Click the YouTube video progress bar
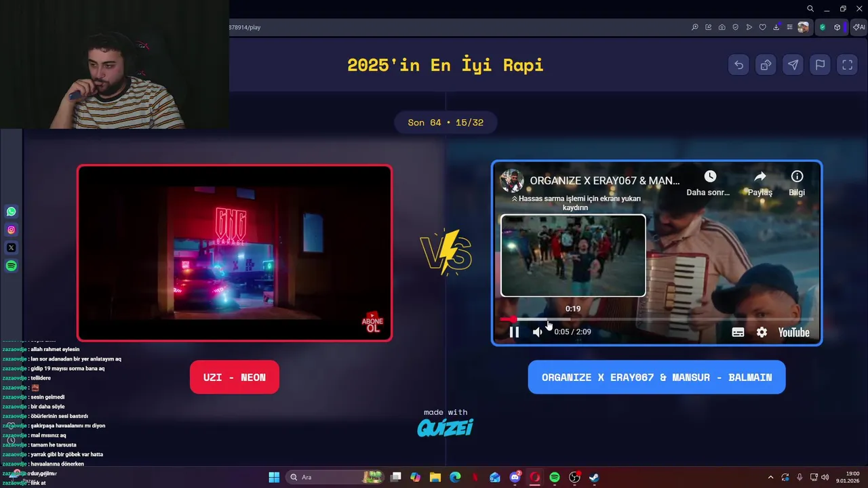 (656, 319)
